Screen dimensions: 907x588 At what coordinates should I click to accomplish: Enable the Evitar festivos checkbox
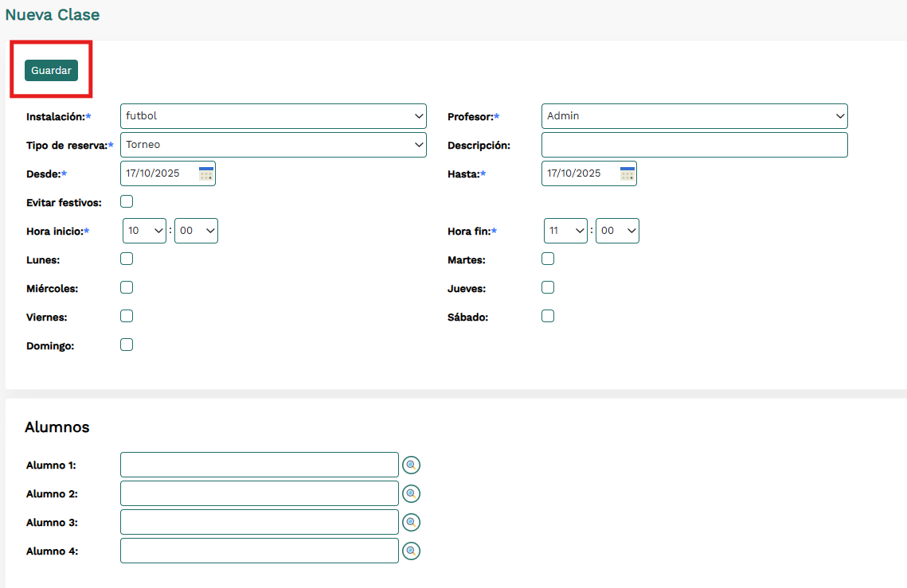(x=127, y=201)
